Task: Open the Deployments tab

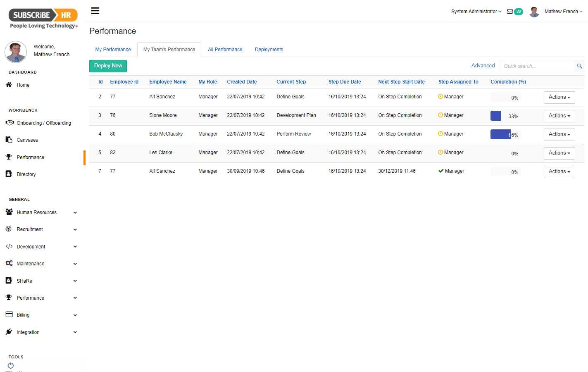Action: click(x=269, y=49)
